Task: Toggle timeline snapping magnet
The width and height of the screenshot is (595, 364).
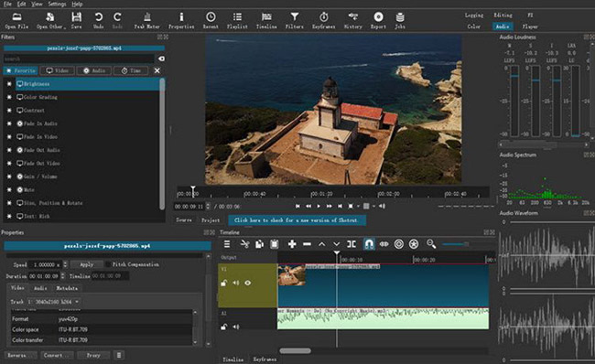Action: 369,244
